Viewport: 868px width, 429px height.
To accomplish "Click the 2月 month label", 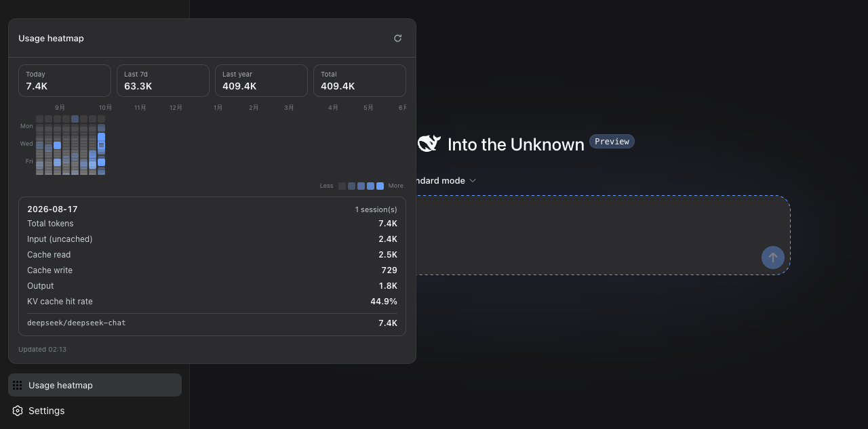I will [254, 108].
